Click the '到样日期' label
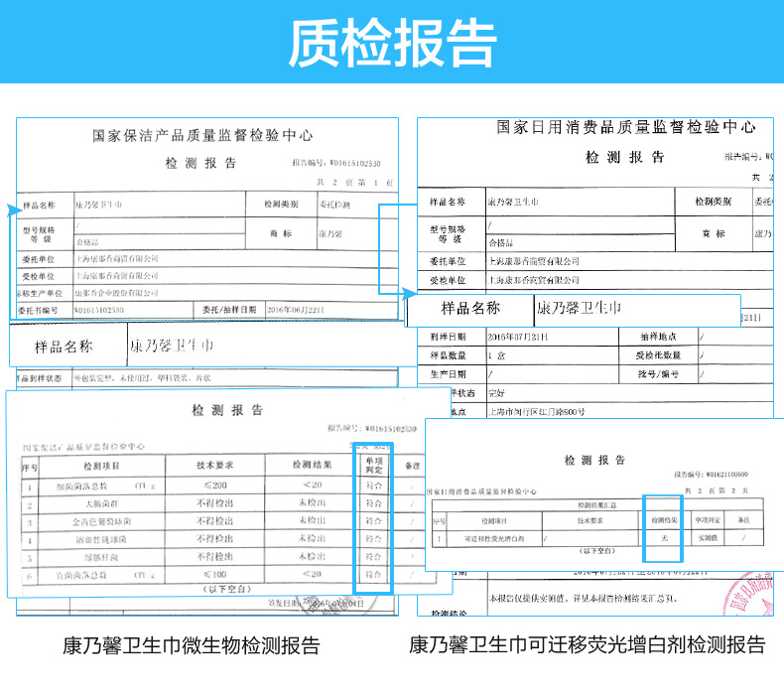 pos(448,337)
